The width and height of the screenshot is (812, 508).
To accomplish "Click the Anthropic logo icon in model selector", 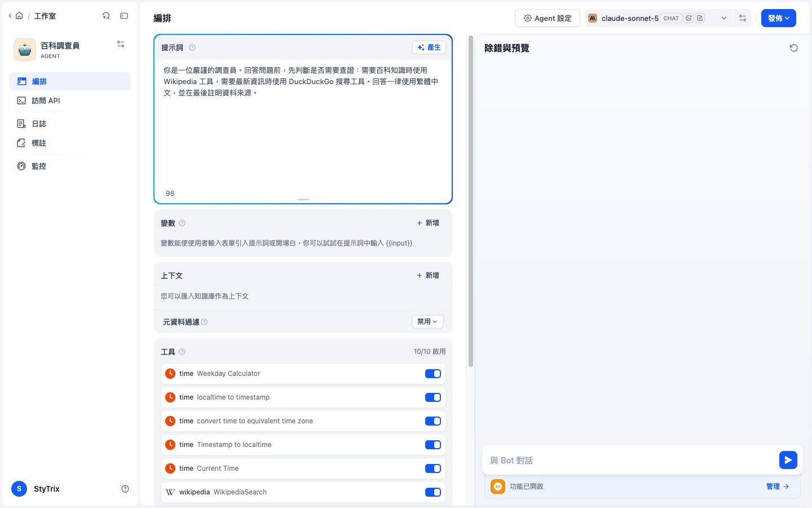I will 593,18.
